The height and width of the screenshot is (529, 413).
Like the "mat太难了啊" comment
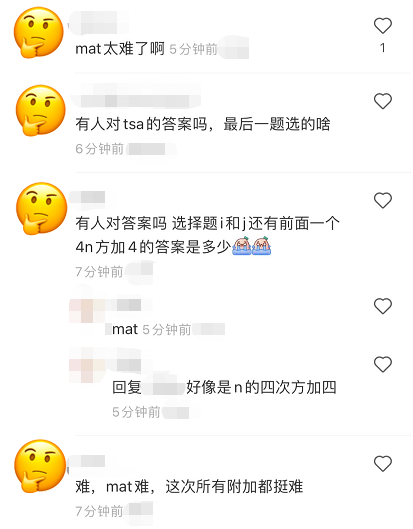pos(383,26)
